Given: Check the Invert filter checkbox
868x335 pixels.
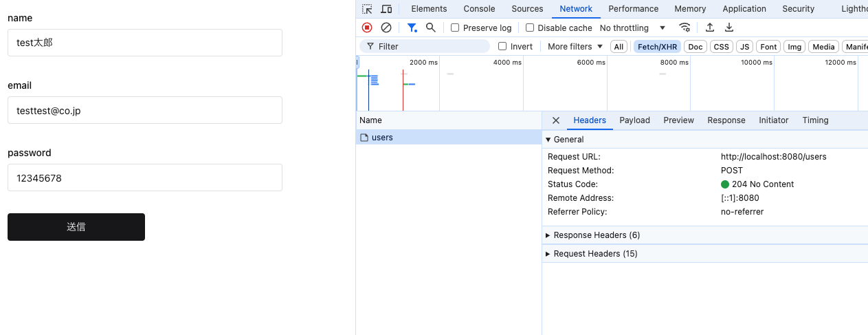Looking at the screenshot, I should click(x=502, y=47).
